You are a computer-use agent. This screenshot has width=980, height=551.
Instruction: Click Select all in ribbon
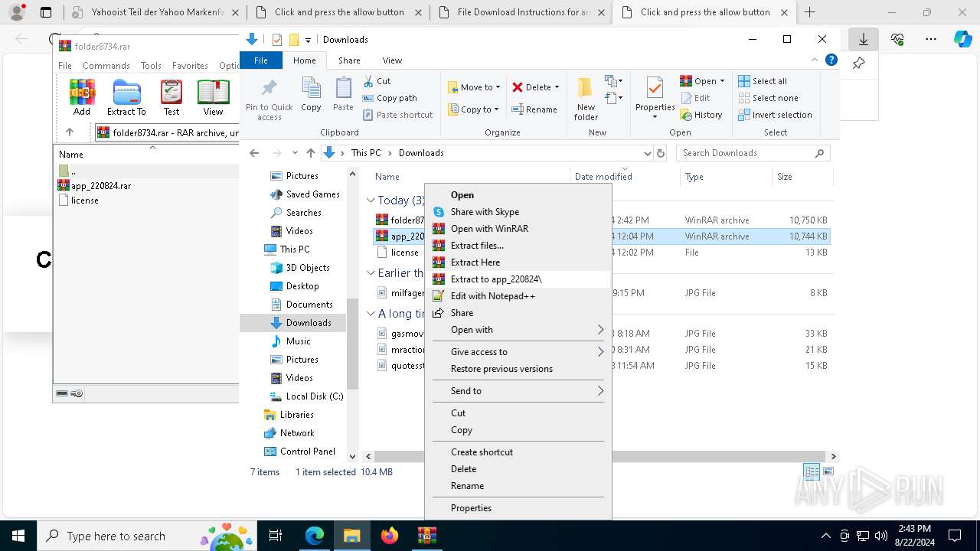(x=762, y=81)
